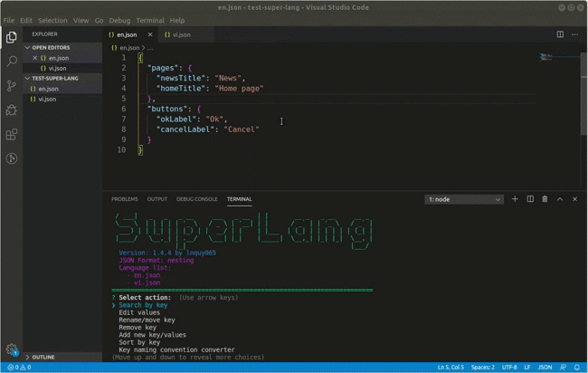The image size is (588, 373).
Task: Open notifications bell in status bar
Action: [577, 368]
